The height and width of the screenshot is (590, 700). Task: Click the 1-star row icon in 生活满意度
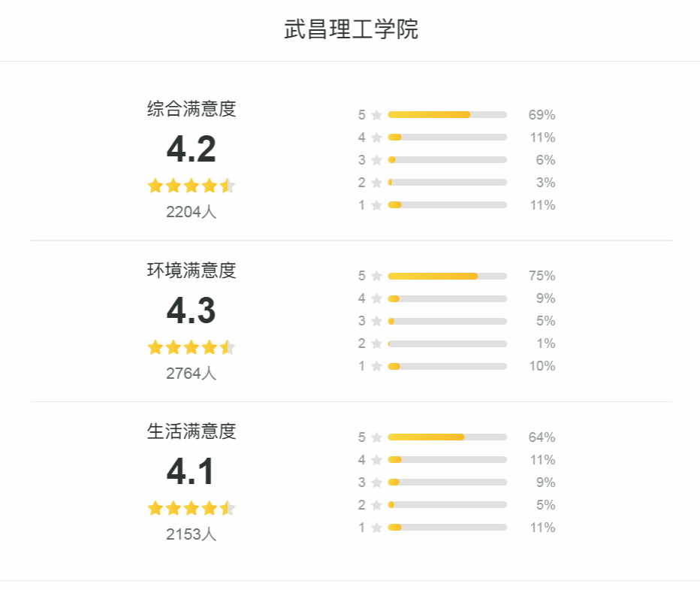pos(377,528)
